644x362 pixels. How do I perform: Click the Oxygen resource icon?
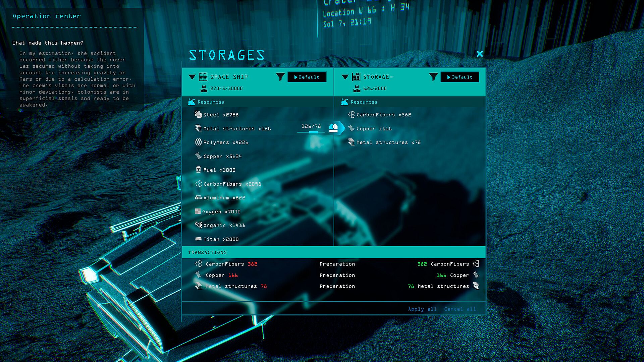point(198,212)
